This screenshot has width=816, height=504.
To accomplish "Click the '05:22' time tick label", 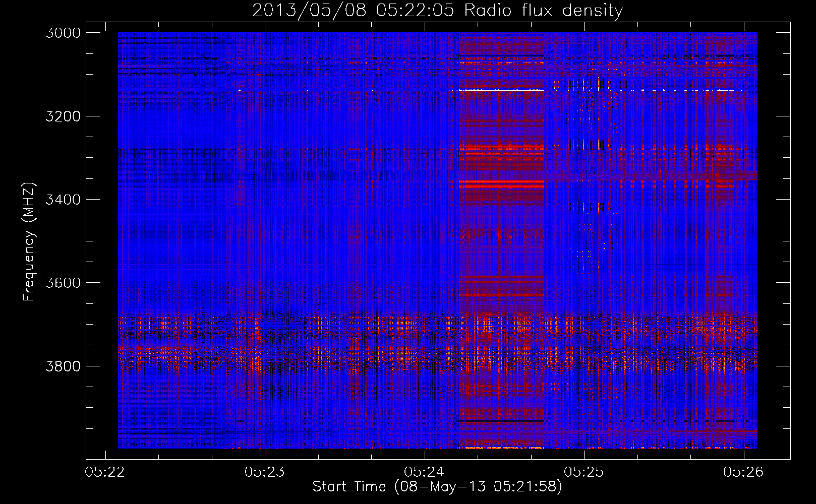I will [105, 472].
